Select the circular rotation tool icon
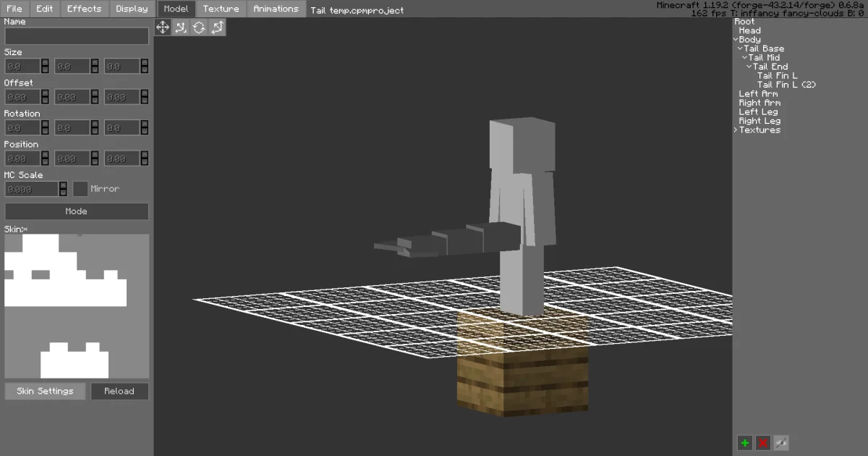This screenshot has width=868, height=456. coord(199,28)
